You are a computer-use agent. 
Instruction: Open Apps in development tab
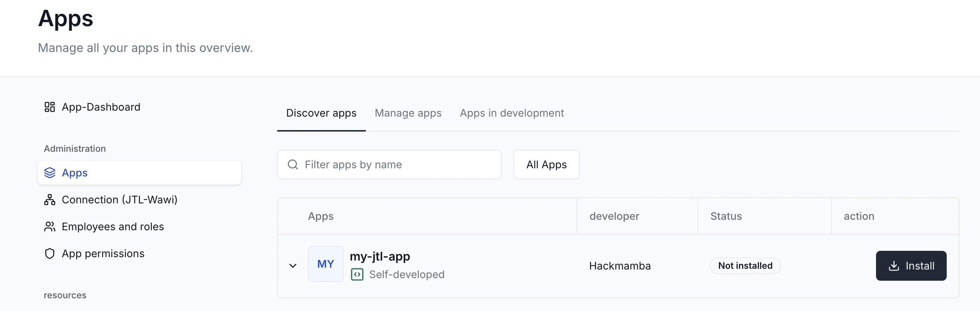click(512, 113)
